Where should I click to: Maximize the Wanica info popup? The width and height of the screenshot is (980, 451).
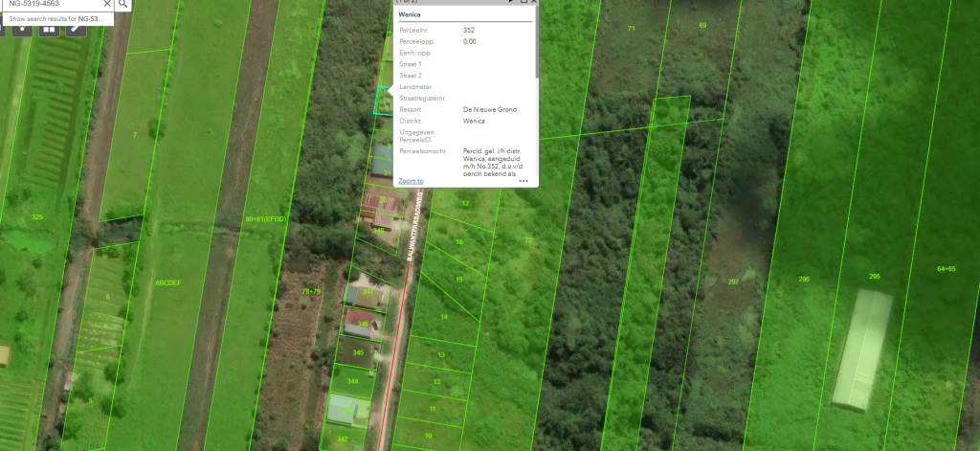coord(522,3)
